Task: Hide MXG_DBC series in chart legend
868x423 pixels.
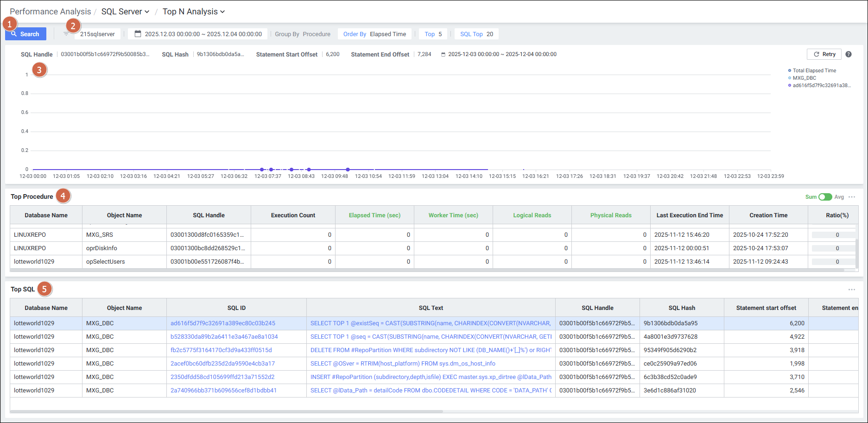Action: (x=804, y=78)
